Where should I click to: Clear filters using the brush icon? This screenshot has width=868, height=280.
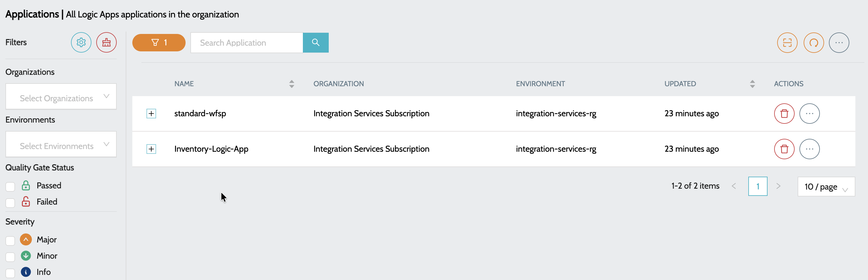106,42
